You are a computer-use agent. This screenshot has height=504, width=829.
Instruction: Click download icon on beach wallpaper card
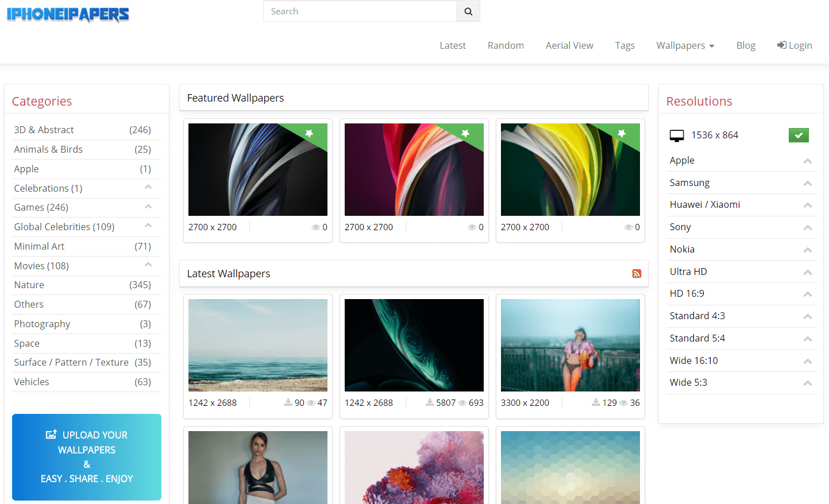point(288,402)
